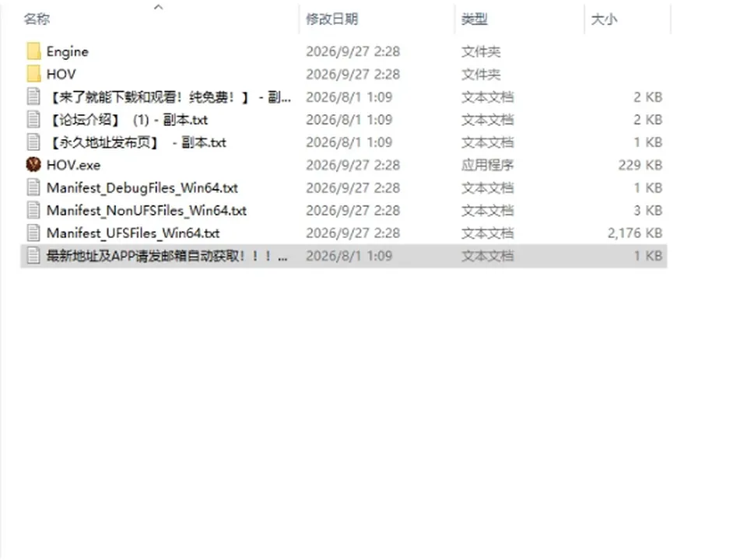Select Manifest_DebugFiles_Win64.txt file name
747x560 pixels.
pyautogui.click(x=142, y=188)
